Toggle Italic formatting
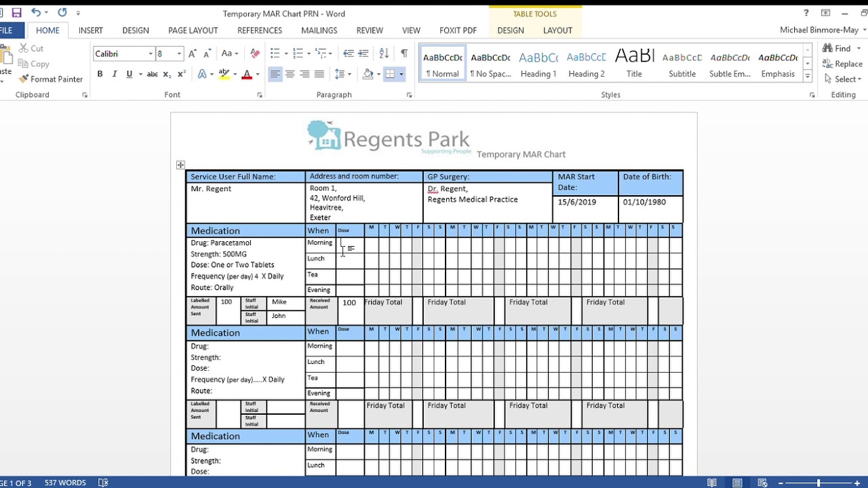Screen dimensions: 868x488 (x=114, y=74)
